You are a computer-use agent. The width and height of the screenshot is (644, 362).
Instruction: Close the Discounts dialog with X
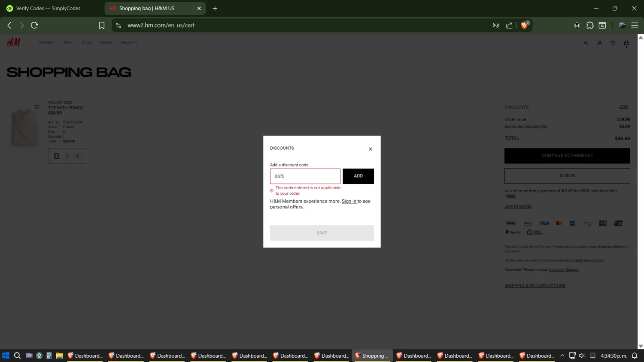(371, 149)
